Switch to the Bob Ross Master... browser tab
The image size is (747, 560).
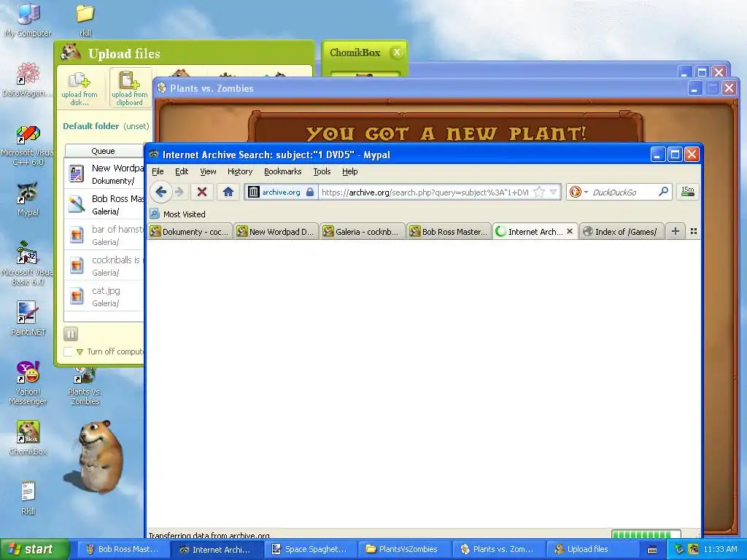pyautogui.click(x=449, y=231)
